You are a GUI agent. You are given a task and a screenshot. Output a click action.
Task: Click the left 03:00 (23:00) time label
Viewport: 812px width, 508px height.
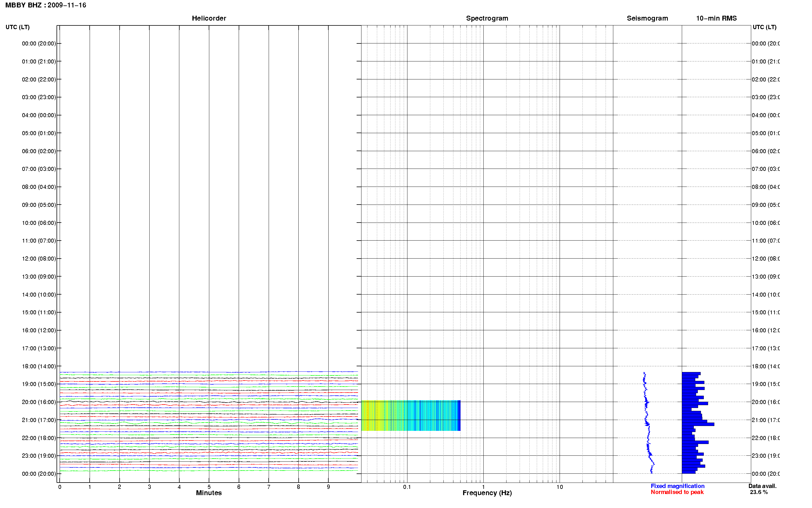pyautogui.click(x=39, y=97)
